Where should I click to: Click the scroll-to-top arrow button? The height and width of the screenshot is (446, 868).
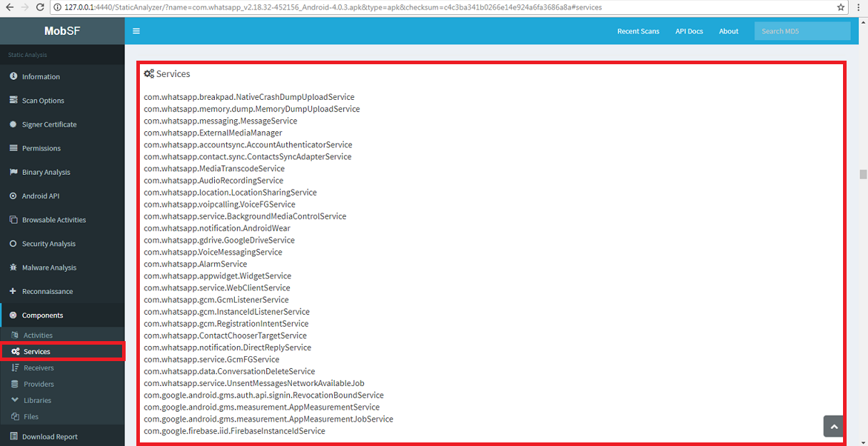(833, 425)
